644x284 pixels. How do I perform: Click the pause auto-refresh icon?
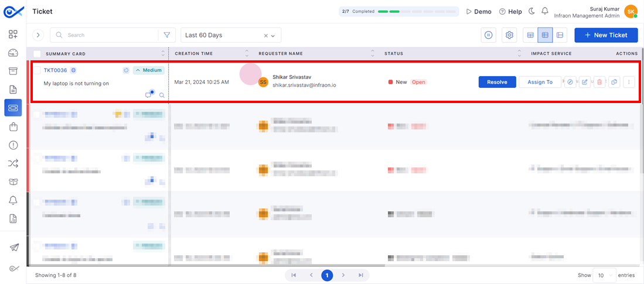488,35
